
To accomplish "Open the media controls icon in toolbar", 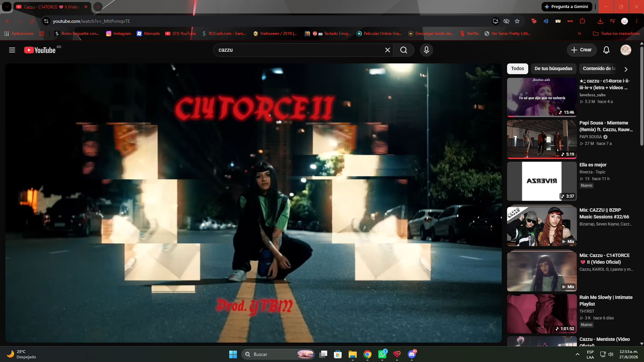I will (612, 21).
